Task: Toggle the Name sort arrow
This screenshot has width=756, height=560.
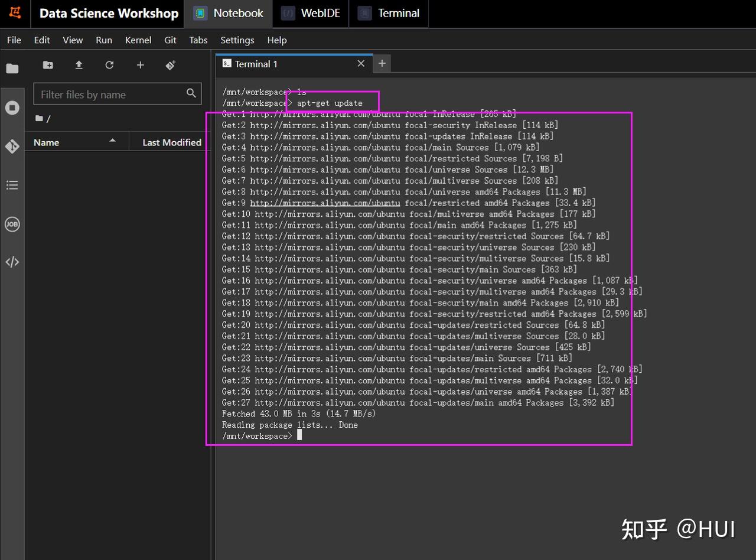Action: (112, 141)
